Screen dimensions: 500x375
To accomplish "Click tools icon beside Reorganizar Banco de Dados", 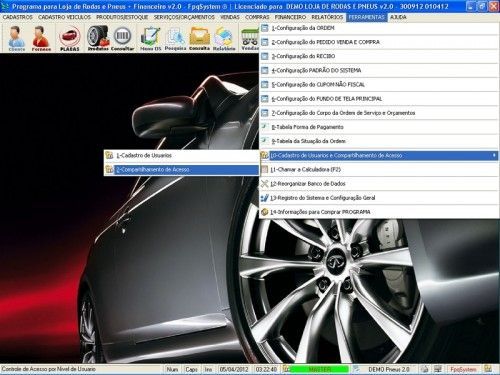I will [x=265, y=184].
